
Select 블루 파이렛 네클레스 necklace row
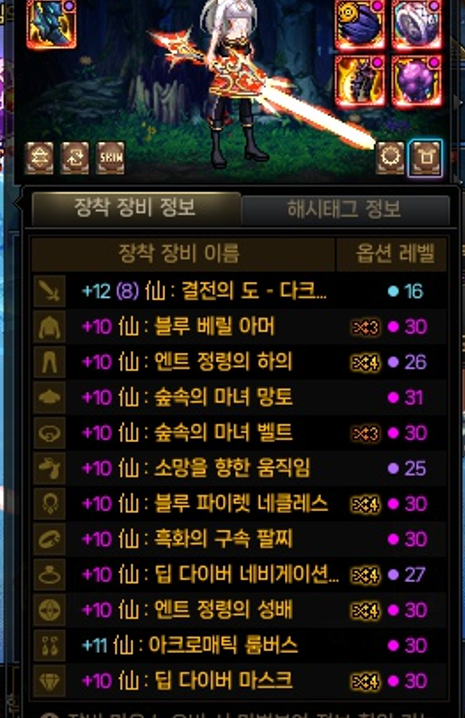tap(240, 504)
